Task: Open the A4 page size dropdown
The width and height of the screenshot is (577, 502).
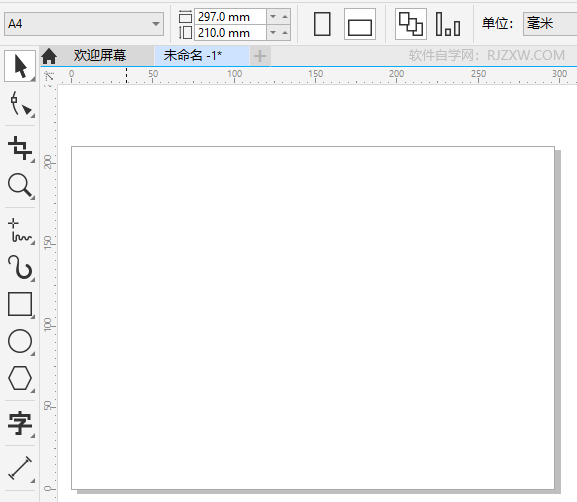Action: point(84,24)
